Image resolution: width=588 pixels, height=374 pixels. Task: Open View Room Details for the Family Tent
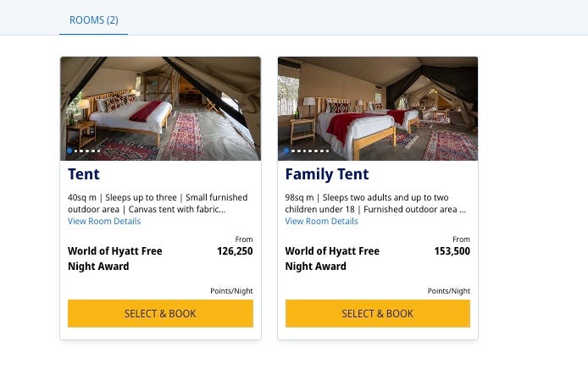321,222
